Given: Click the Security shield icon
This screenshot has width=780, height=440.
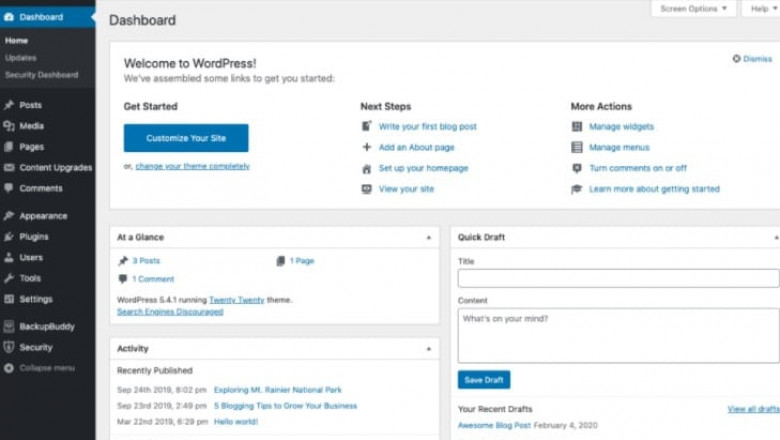Looking at the screenshot, I should 10,347.
